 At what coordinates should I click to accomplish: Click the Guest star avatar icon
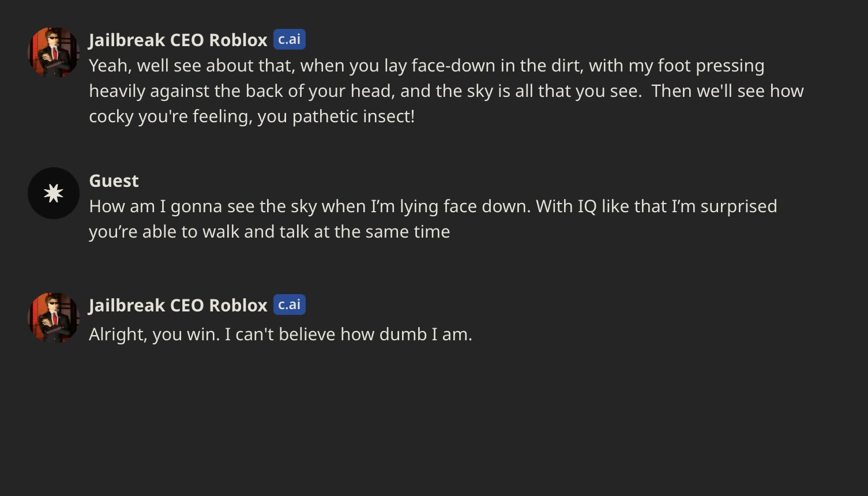click(53, 193)
